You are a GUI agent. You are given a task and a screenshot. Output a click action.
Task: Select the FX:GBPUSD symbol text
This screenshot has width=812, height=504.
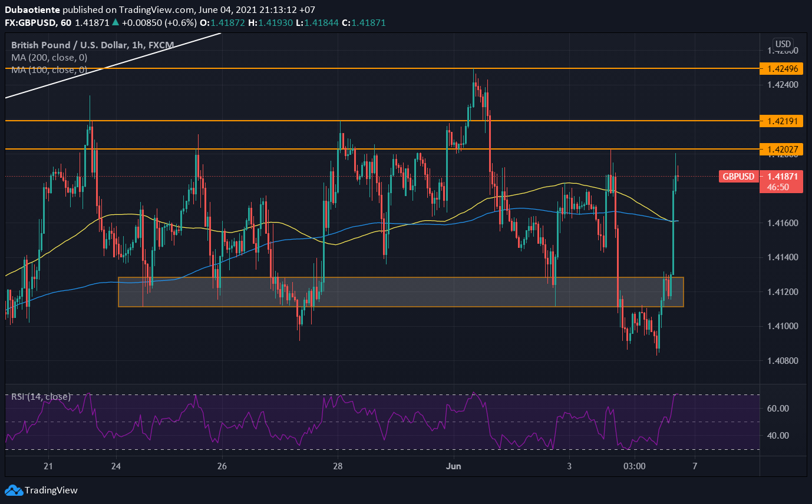30,22
